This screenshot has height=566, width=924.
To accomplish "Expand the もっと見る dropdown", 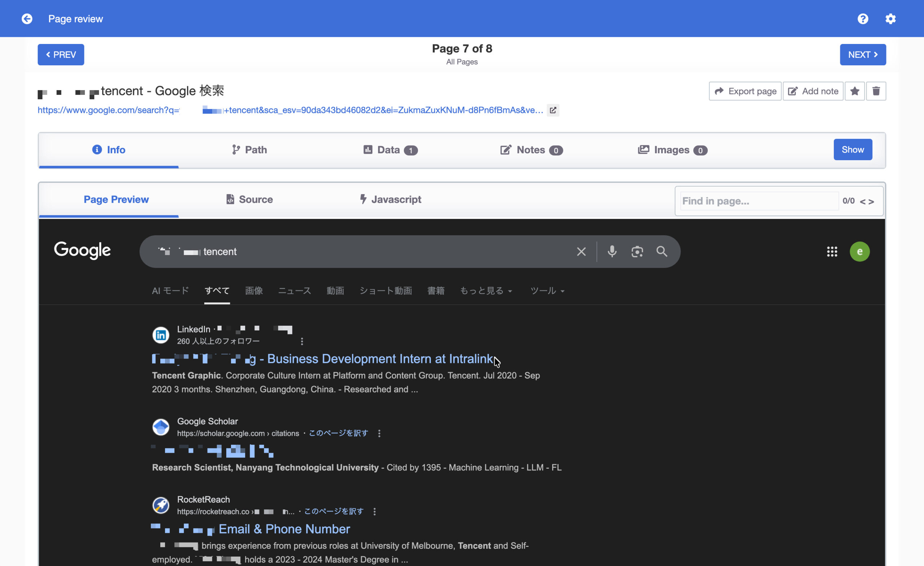I will click(486, 291).
